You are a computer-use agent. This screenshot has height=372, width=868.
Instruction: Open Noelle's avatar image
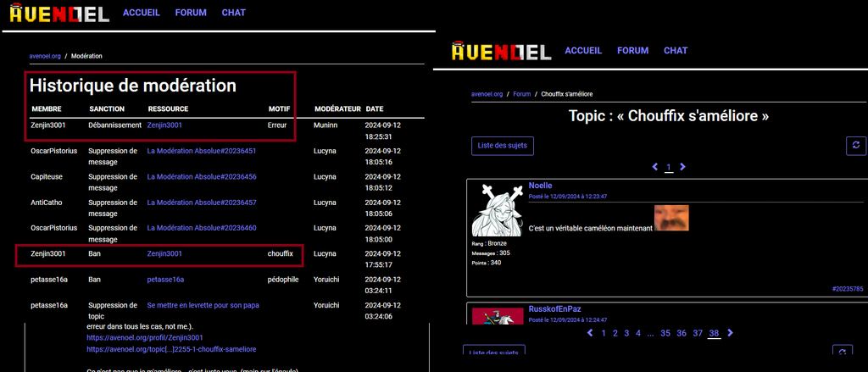[496, 209]
